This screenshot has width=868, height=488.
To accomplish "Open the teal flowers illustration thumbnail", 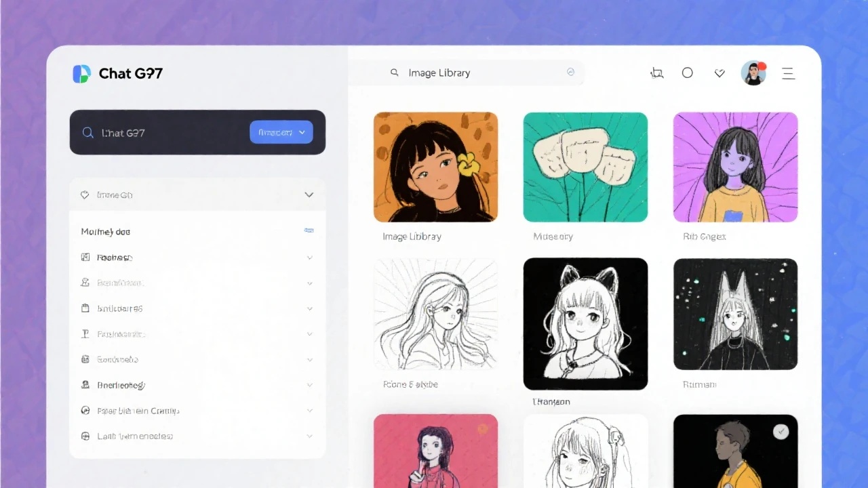I will (585, 167).
